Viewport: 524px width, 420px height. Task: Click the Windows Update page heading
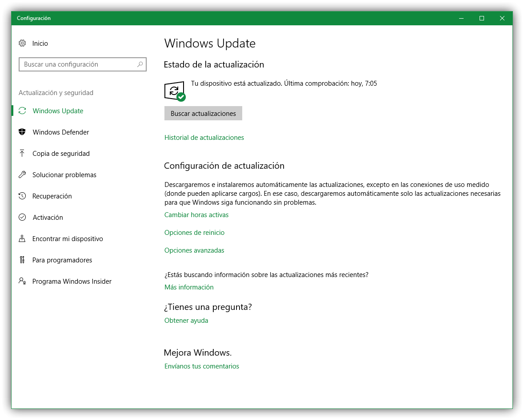click(x=210, y=44)
